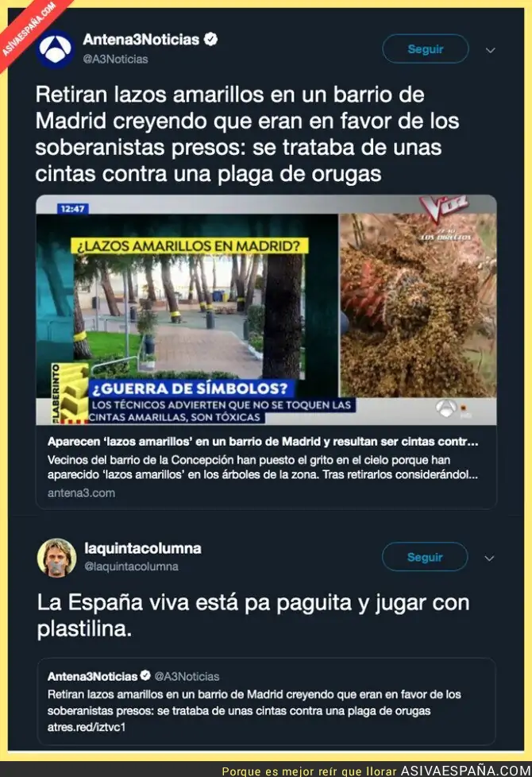Viewport: 532px width, 777px height.
Task: Open the Antena3Noticias profile avatar
Action: (55, 48)
